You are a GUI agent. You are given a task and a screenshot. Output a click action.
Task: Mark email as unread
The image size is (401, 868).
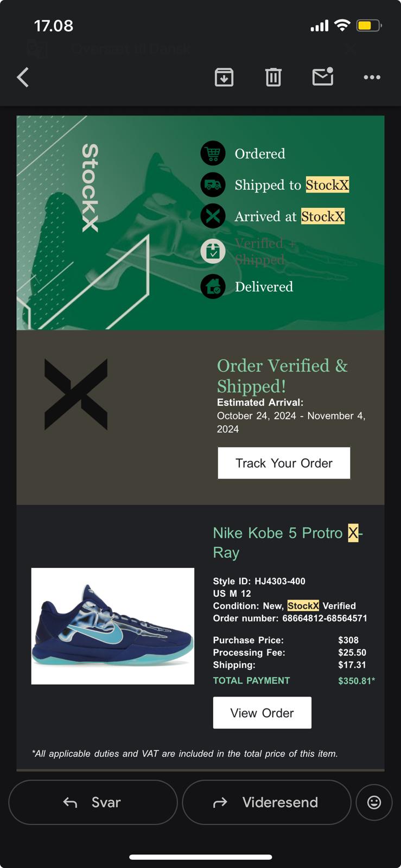click(x=323, y=77)
